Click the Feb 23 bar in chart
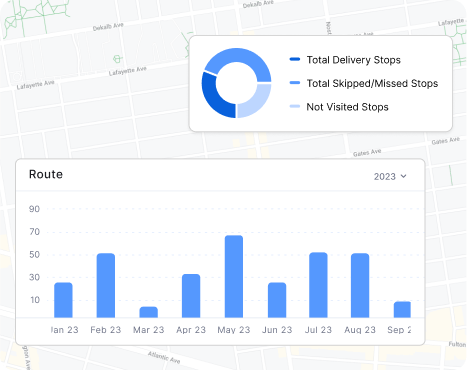The width and height of the screenshot is (467, 371). [106, 285]
